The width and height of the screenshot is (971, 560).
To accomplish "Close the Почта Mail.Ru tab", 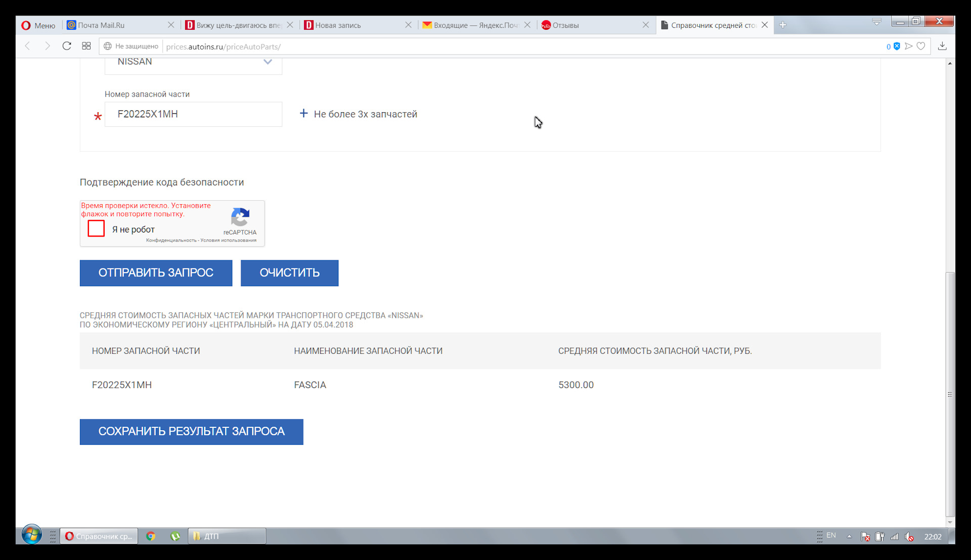I will pyautogui.click(x=171, y=25).
